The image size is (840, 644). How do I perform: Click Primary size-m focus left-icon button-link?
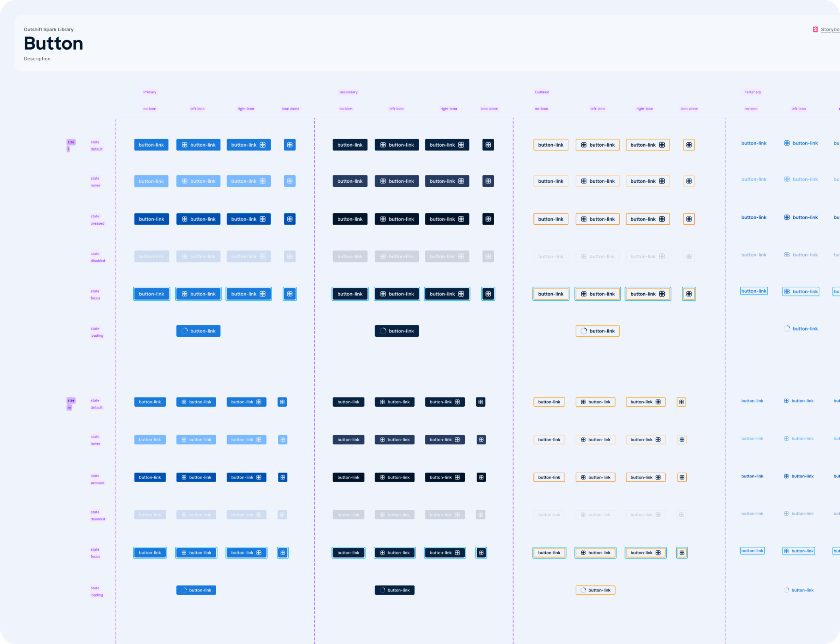196,553
